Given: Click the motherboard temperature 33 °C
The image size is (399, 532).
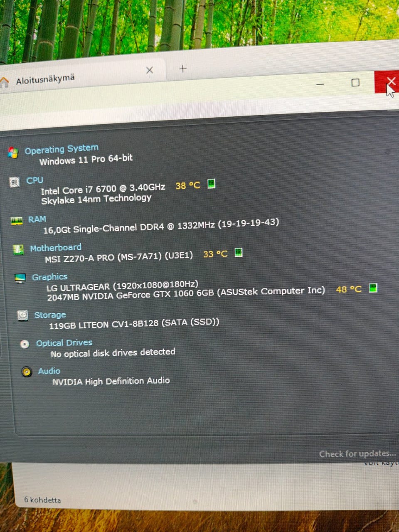Looking at the screenshot, I should 215,254.
